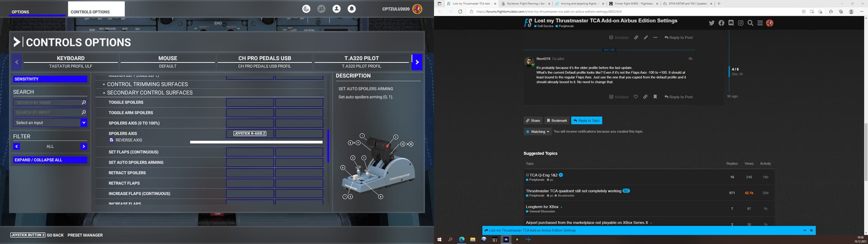Open the forum Twitter icon
This screenshot has width=868, height=244.
coord(712,23)
